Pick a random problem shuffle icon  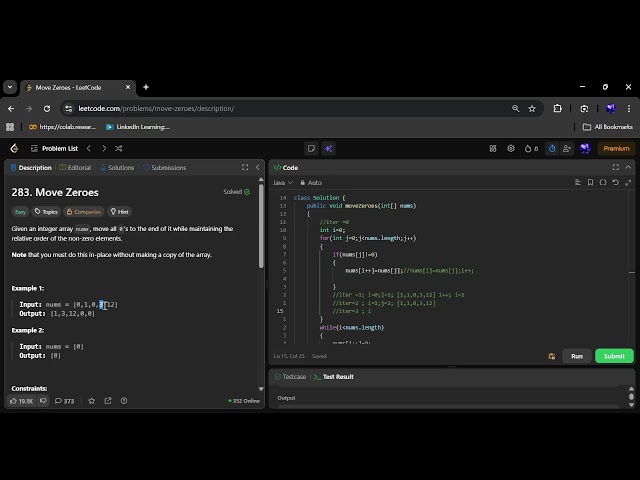click(x=119, y=149)
